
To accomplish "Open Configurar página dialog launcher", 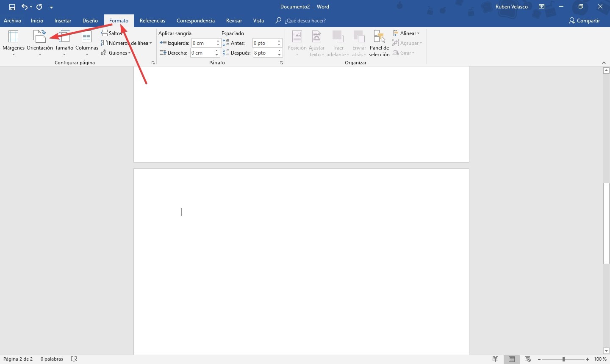I will (x=153, y=63).
